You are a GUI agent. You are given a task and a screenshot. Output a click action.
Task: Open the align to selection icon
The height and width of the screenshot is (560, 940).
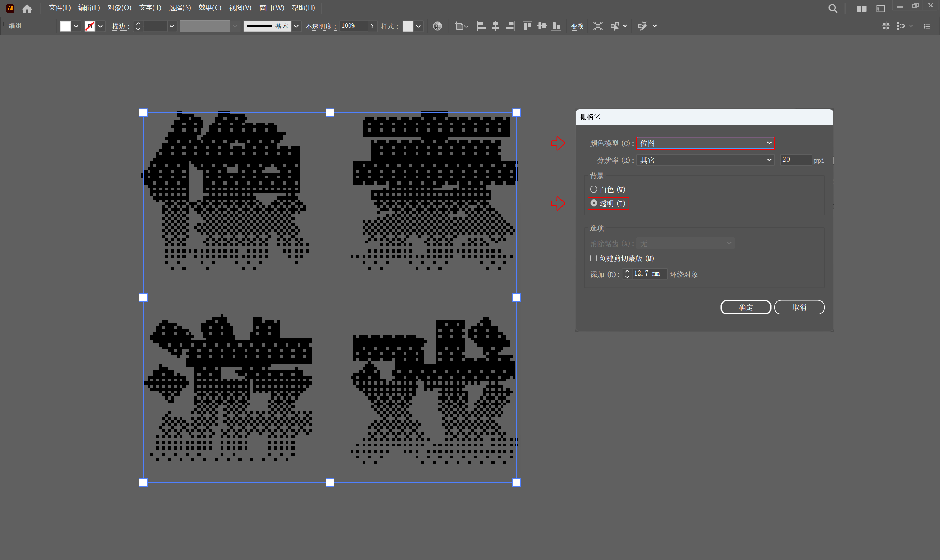pos(462,26)
